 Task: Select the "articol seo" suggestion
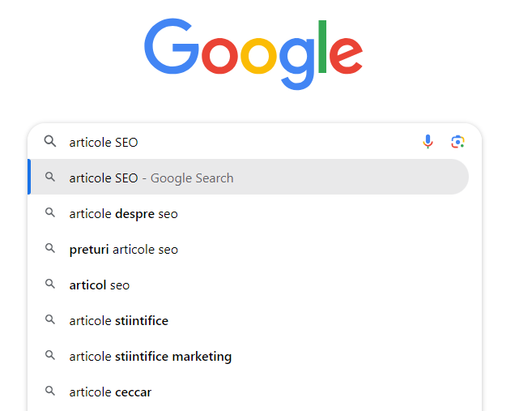coord(100,285)
